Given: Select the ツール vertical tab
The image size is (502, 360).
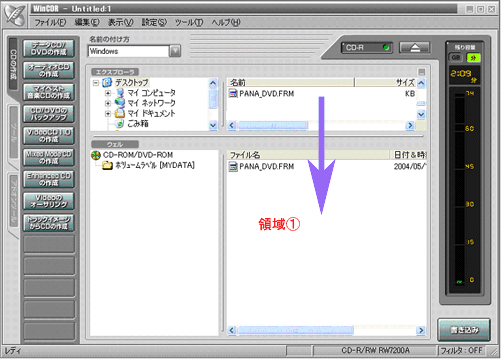Looking at the screenshot, I should tap(13, 133).
